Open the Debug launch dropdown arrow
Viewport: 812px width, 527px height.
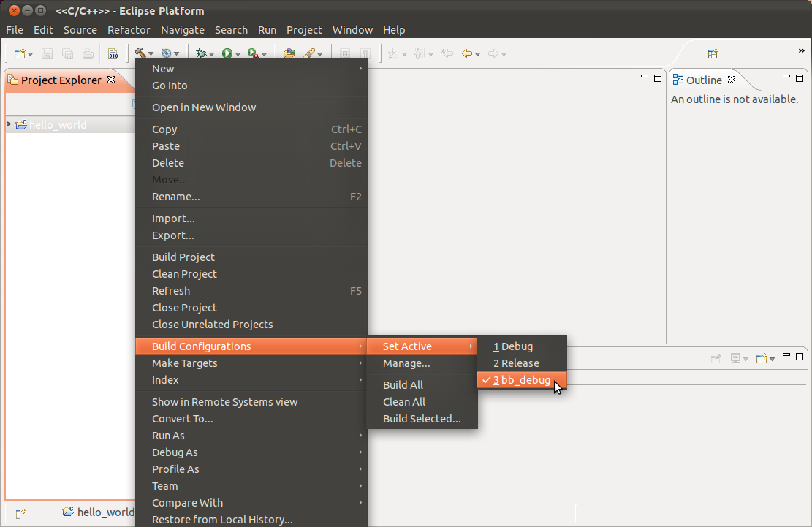211,54
